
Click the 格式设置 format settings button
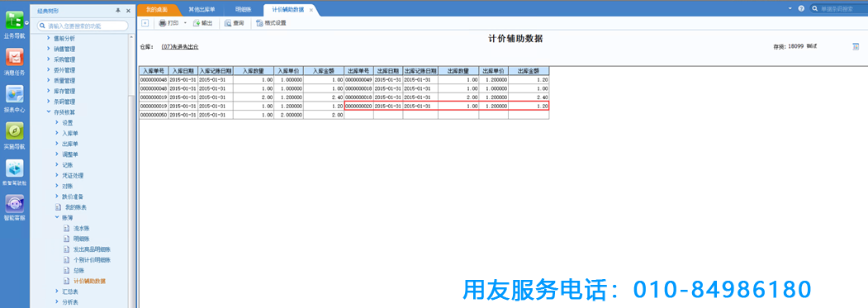coord(271,23)
